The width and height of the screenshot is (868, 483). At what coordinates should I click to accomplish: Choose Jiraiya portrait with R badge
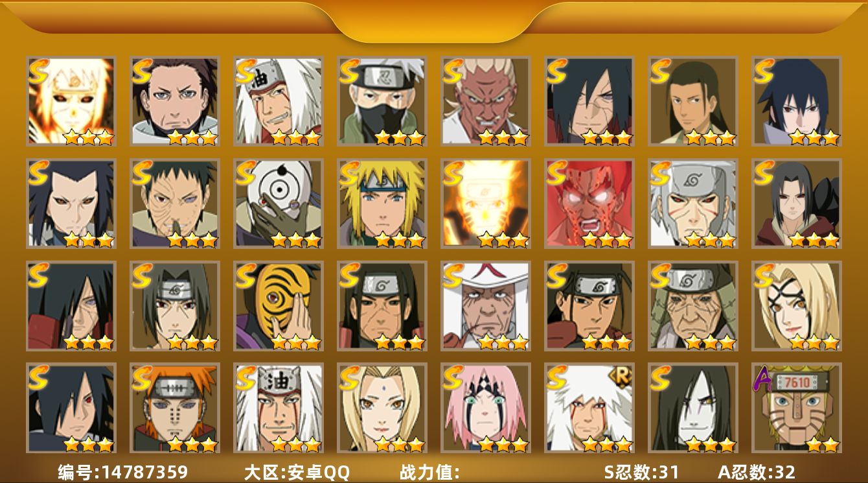click(x=589, y=408)
